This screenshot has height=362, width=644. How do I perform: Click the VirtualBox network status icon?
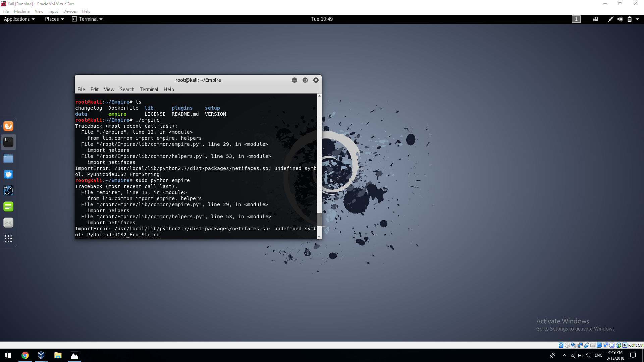click(x=580, y=345)
